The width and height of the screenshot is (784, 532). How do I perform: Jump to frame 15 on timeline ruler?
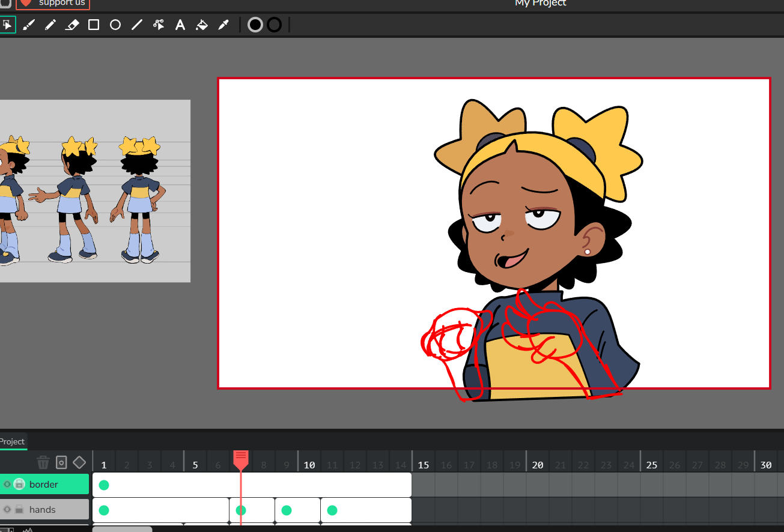(x=424, y=465)
